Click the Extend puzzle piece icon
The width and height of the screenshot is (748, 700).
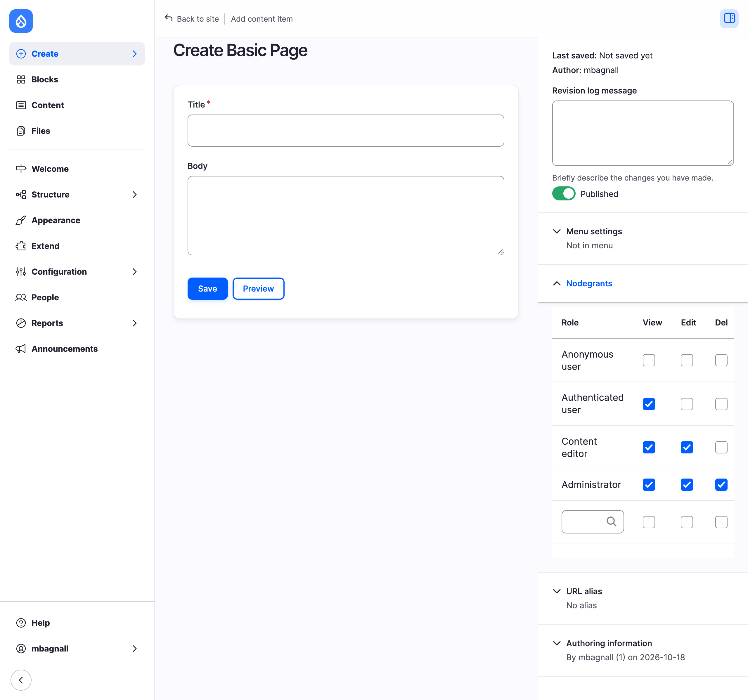click(21, 246)
